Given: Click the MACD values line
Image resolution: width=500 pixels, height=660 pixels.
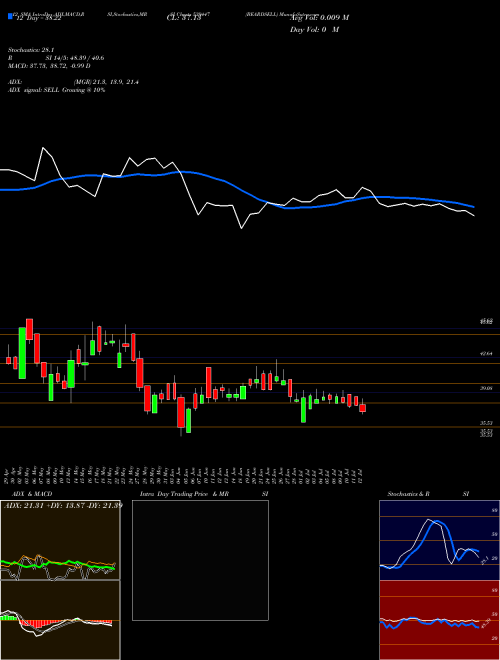Looking at the screenshot, I should pyautogui.click(x=49, y=66).
